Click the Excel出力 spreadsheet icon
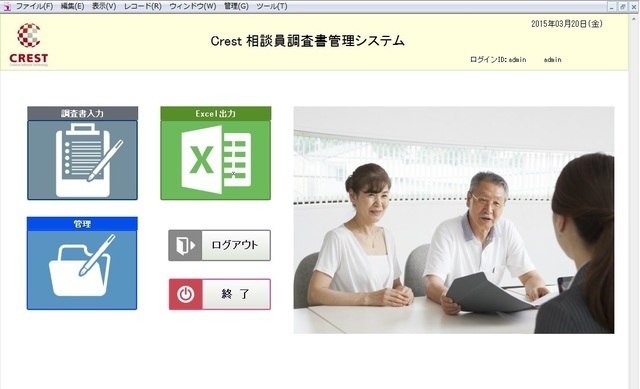This screenshot has height=389, width=640. (x=216, y=160)
